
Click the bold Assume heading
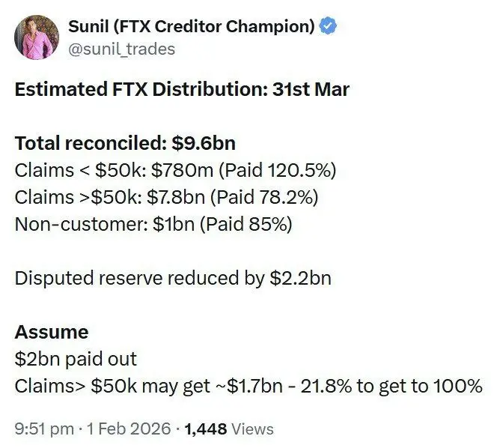[52, 332]
